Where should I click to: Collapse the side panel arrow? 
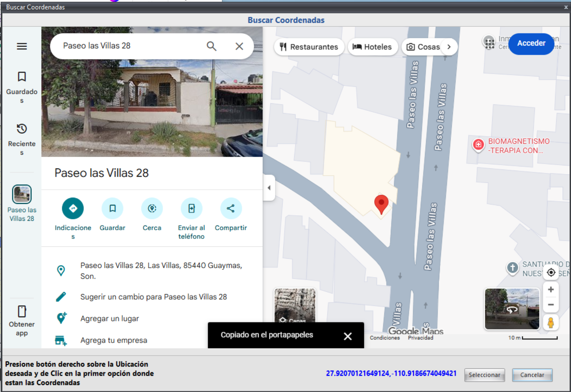click(x=269, y=188)
